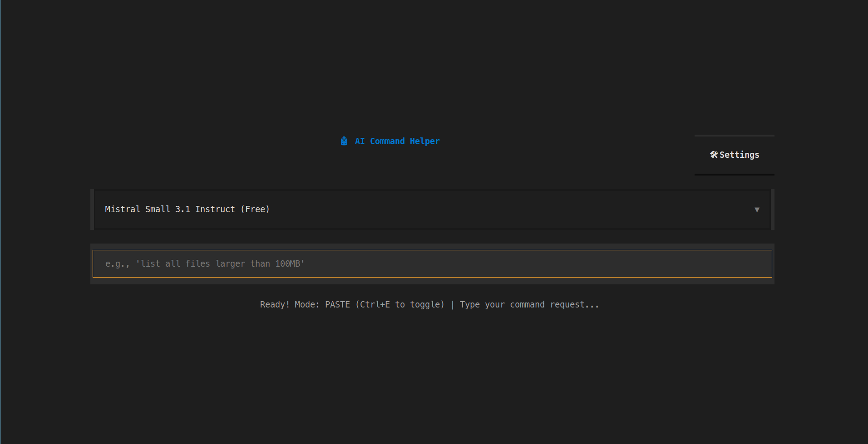Click the hammer and wrench icon on Settings
This screenshot has width=868, height=444.
(x=714, y=155)
